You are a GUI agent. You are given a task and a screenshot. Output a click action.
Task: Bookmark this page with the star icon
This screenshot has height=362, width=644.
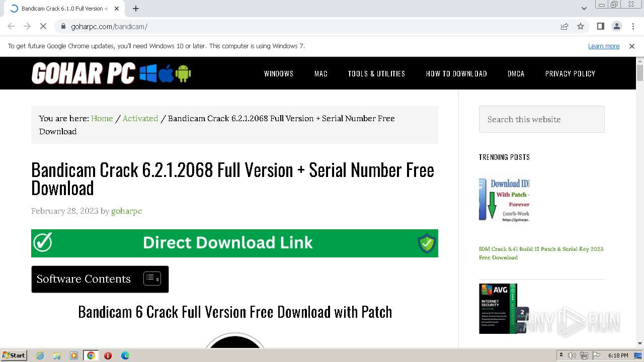pyautogui.click(x=581, y=26)
